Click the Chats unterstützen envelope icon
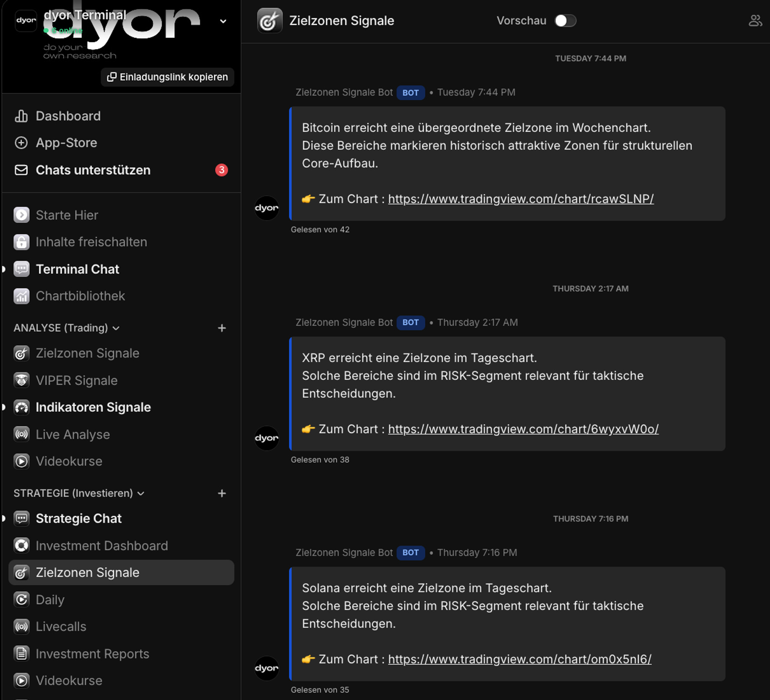Viewport: 770px width, 700px height. [x=21, y=170]
